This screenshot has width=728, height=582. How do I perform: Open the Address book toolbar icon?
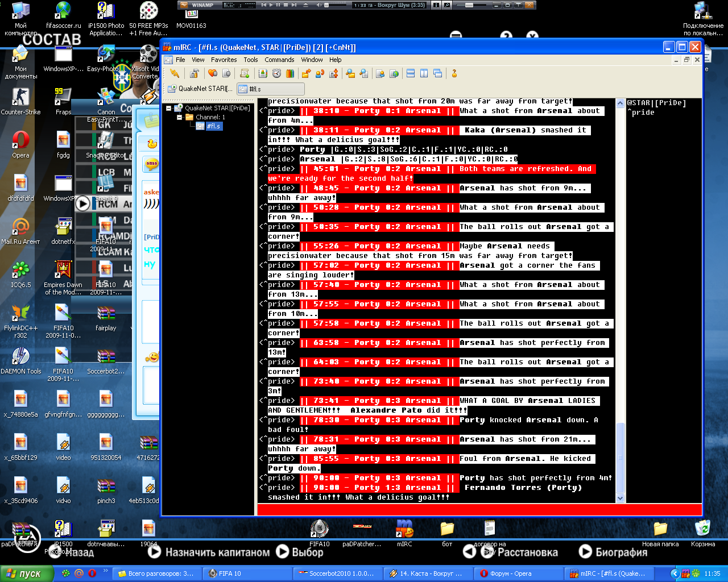(x=263, y=73)
